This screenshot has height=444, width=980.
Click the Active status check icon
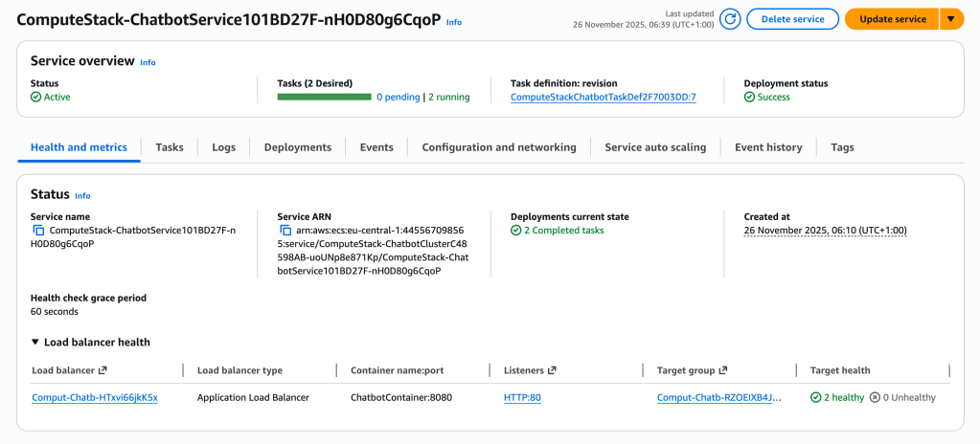pos(35,97)
